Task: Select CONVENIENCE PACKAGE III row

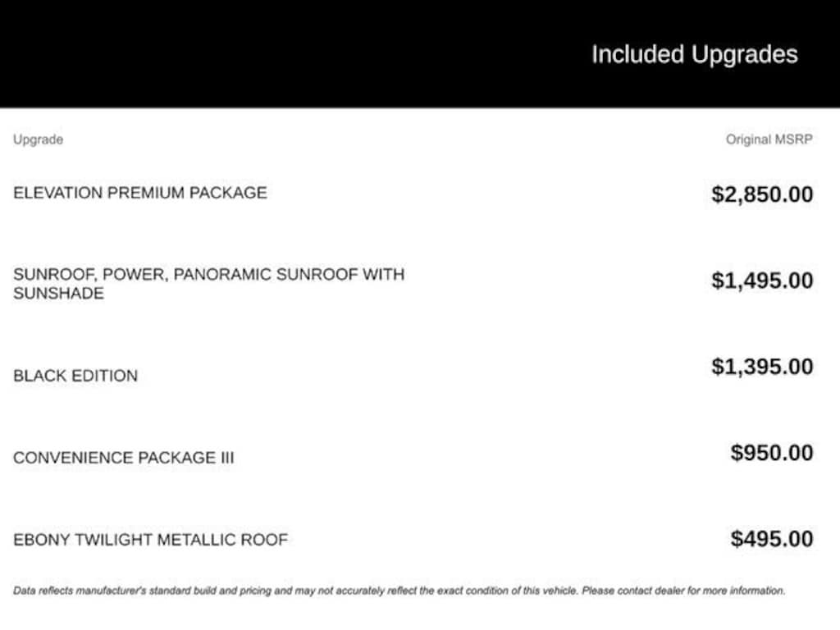Action: [x=124, y=458]
